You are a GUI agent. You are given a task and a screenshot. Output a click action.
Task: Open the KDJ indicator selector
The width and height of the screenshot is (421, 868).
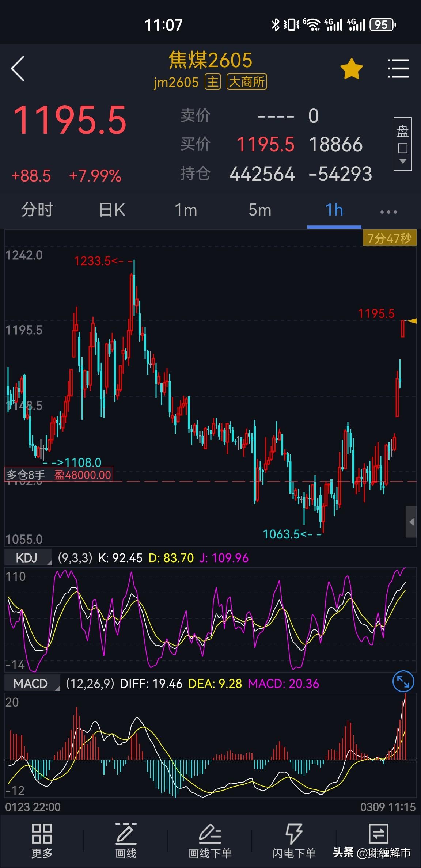point(28,558)
